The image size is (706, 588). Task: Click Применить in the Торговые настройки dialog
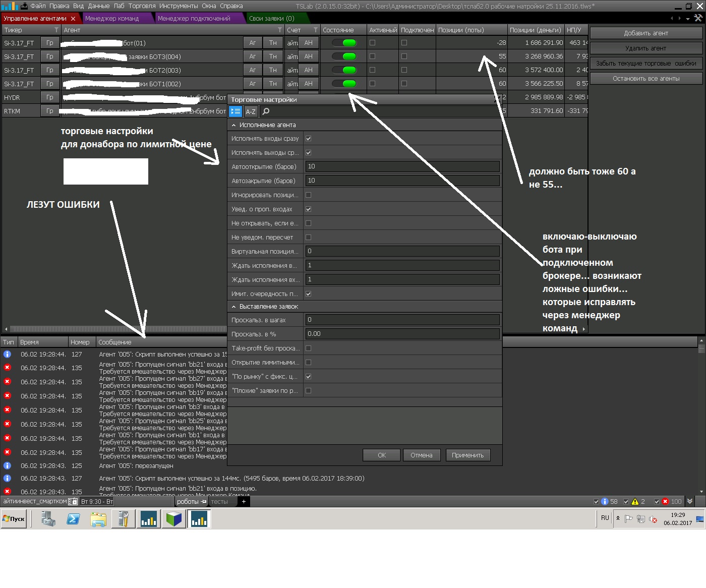click(x=468, y=455)
